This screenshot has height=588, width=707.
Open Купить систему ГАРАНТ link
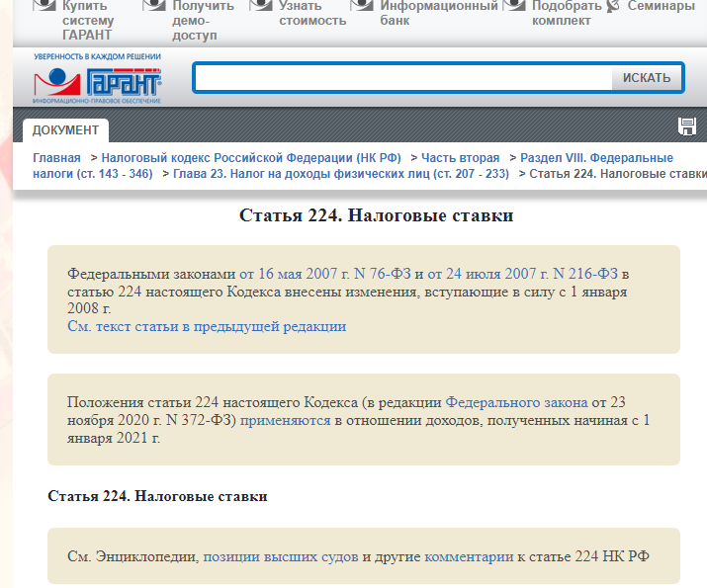[x=88, y=21]
